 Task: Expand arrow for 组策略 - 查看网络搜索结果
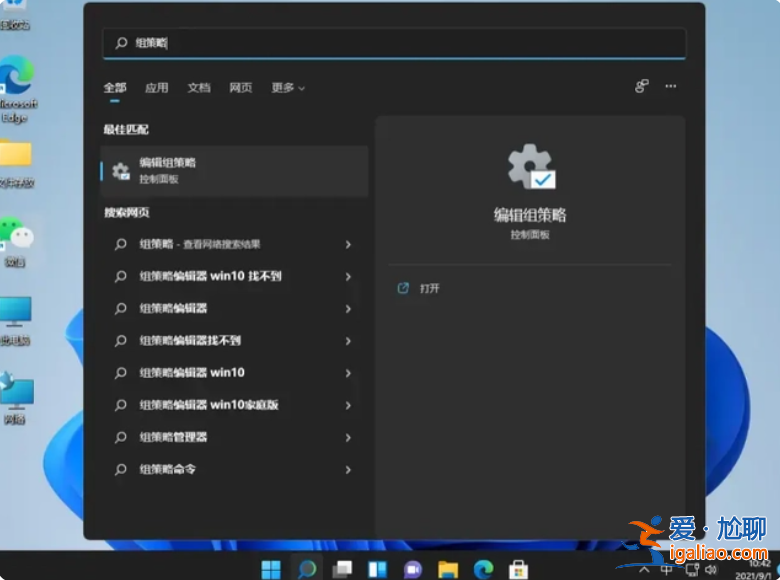pos(348,244)
